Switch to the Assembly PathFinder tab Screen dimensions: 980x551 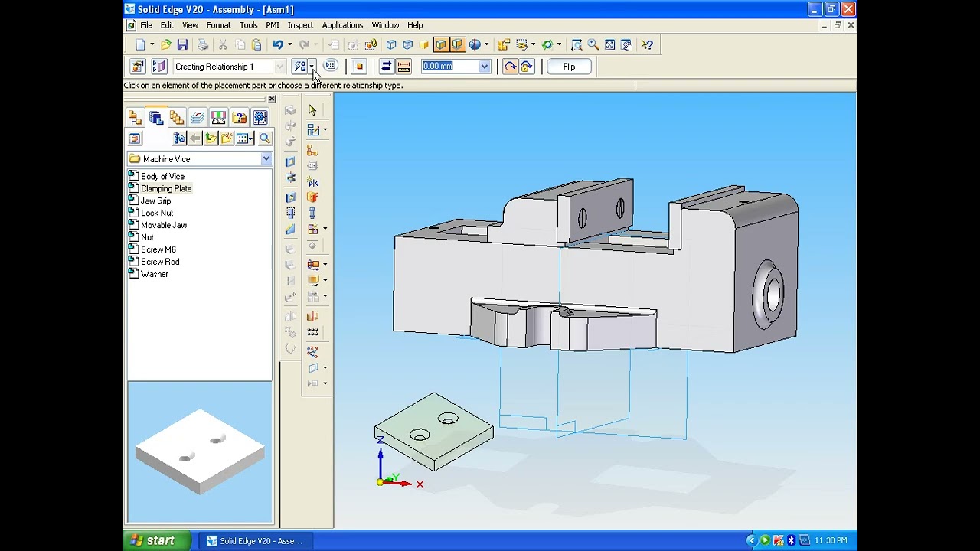pyautogui.click(x=136, y=118)
